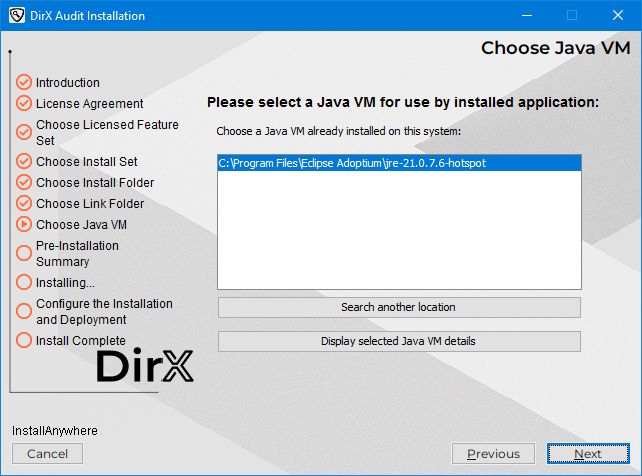Minimize the DirX Audit Installation window
The height and width of the screenshot is (476, 642).
click(525, 16)
